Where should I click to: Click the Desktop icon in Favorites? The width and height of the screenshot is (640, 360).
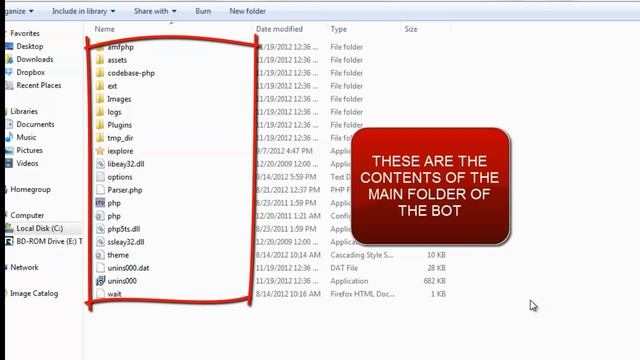pyautogui.click(x=9, y=47)
